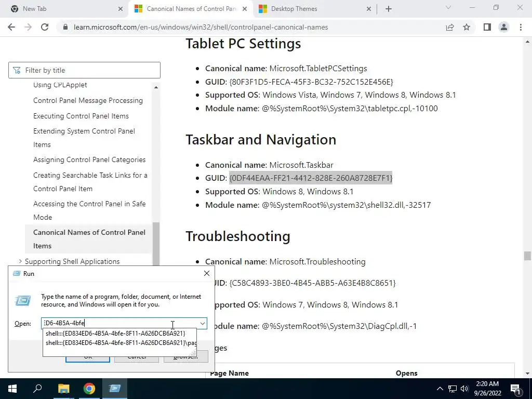Open Windows Start menu

tap(12, 389)
